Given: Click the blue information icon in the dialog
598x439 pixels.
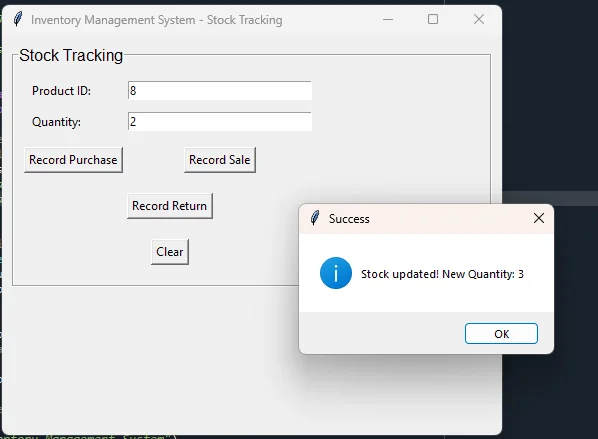Looking at the screenshot, I should pos(336,273).
